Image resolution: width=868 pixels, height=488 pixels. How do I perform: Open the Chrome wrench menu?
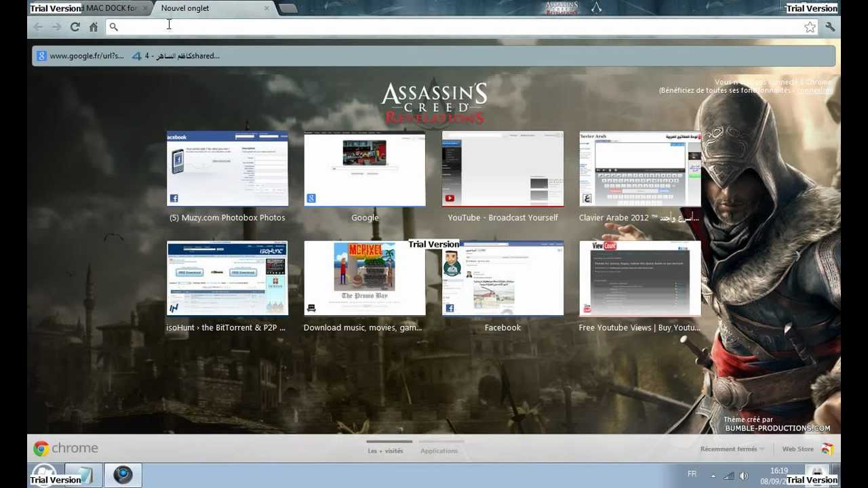[x=830, y=27]
